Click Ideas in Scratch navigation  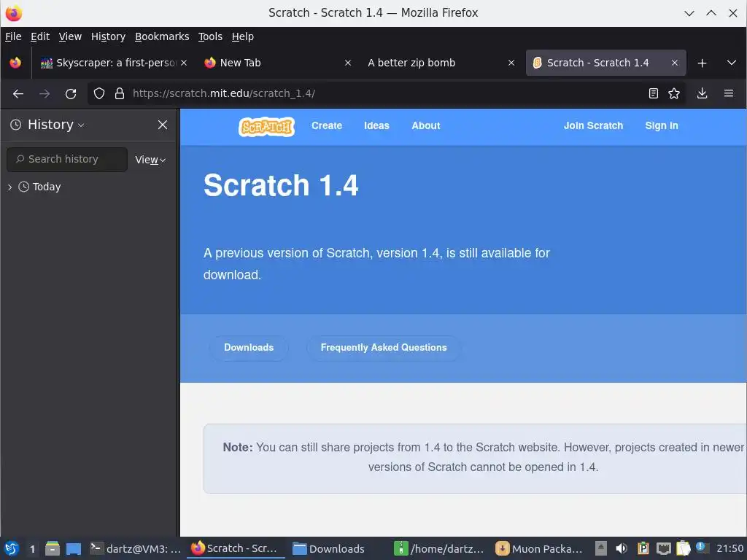(x=376, y=125)
